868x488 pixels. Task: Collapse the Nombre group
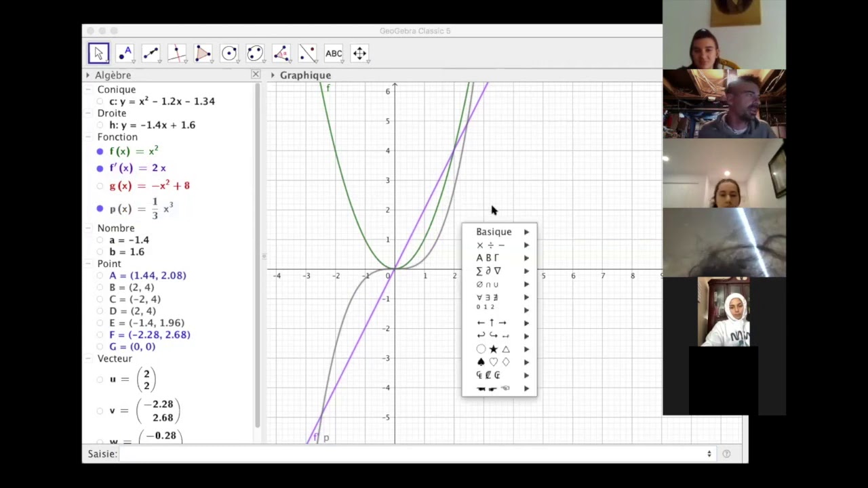(89, 228)
